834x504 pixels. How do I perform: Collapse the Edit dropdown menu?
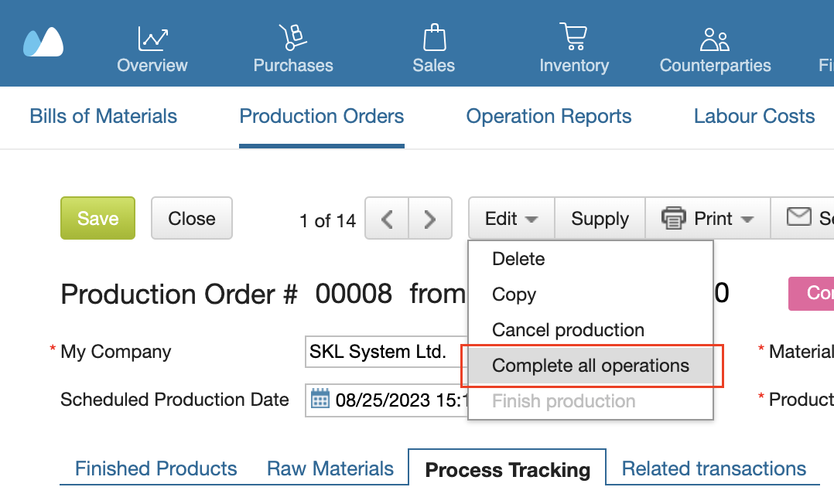click(511, 219)
